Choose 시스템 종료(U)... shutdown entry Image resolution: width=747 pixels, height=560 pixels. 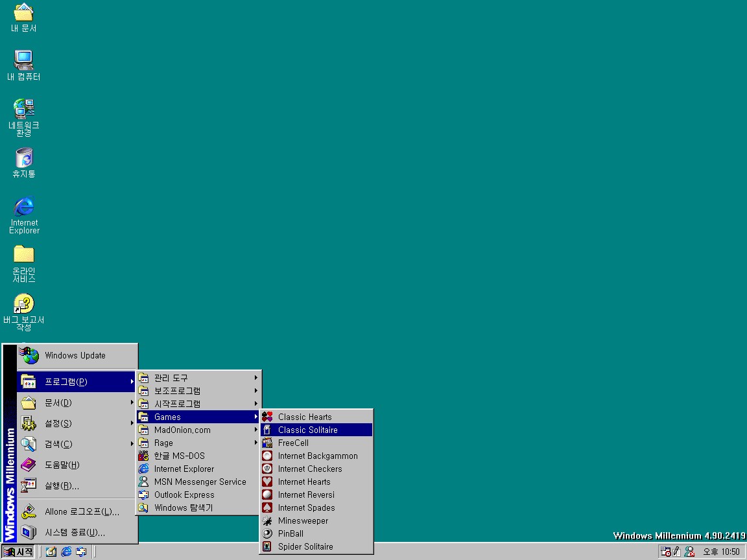click(77, 532)
